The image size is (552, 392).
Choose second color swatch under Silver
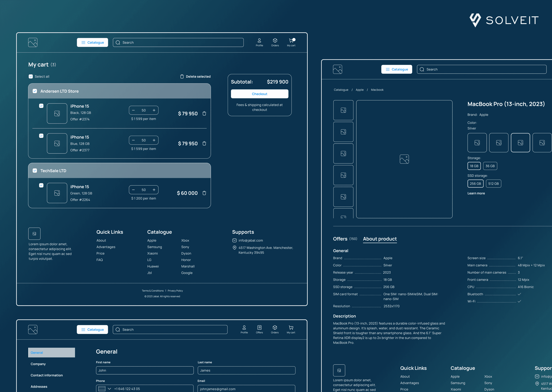coord(499,143)
